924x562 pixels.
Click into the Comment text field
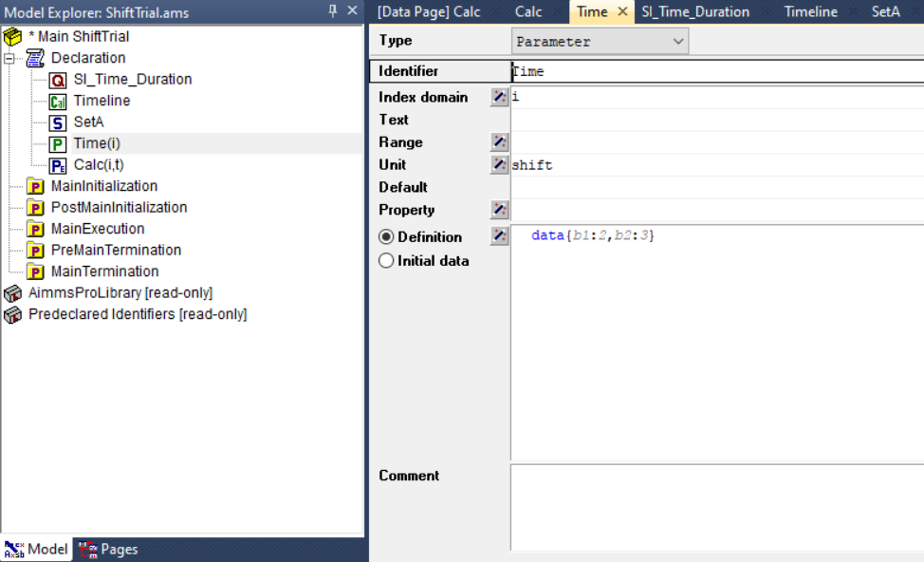(717, 508)
